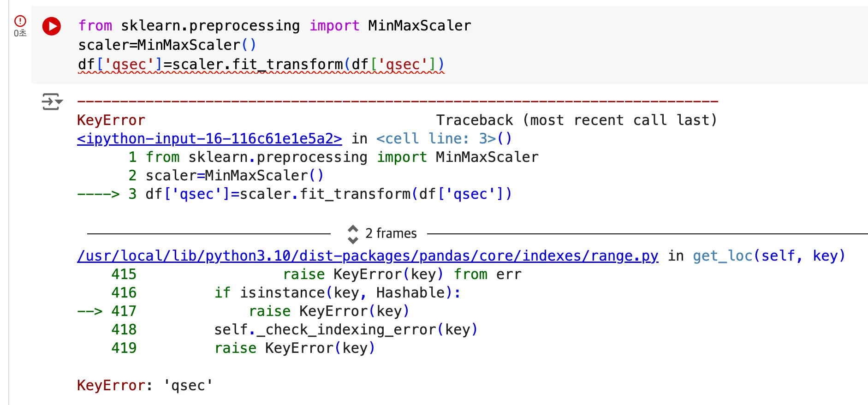Click the import line of code cell
The width and height of the screenshot is (868, 405).
(274, 25)
